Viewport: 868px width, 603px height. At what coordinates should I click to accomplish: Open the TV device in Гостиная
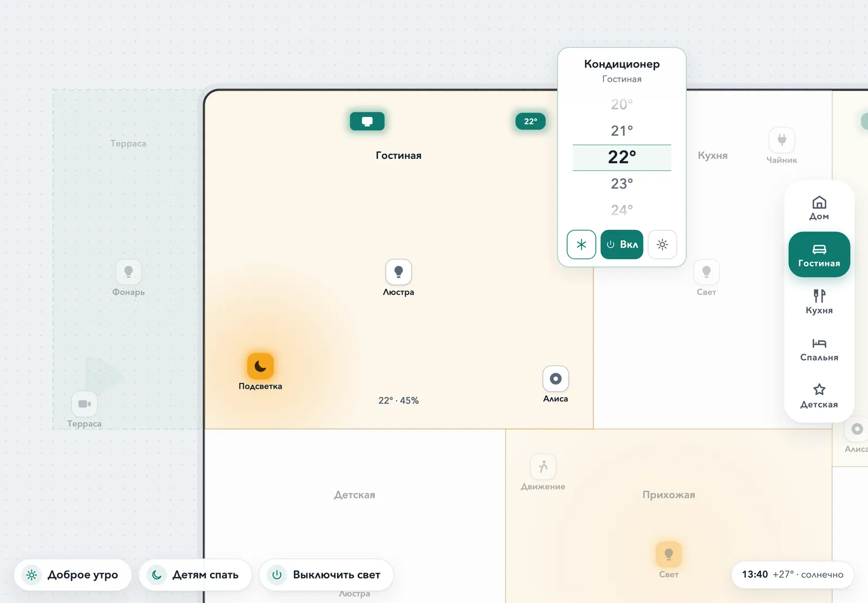(x=367, y=121)
